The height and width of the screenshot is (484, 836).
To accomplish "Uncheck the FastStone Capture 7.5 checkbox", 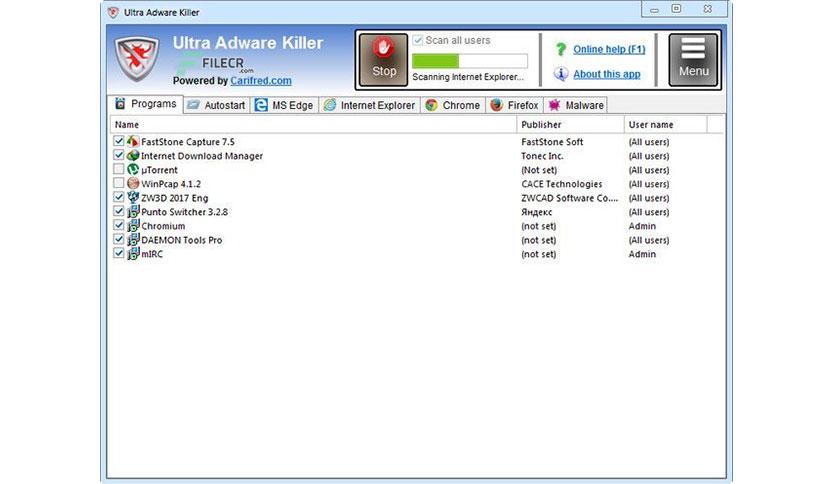I will point(118,141).
